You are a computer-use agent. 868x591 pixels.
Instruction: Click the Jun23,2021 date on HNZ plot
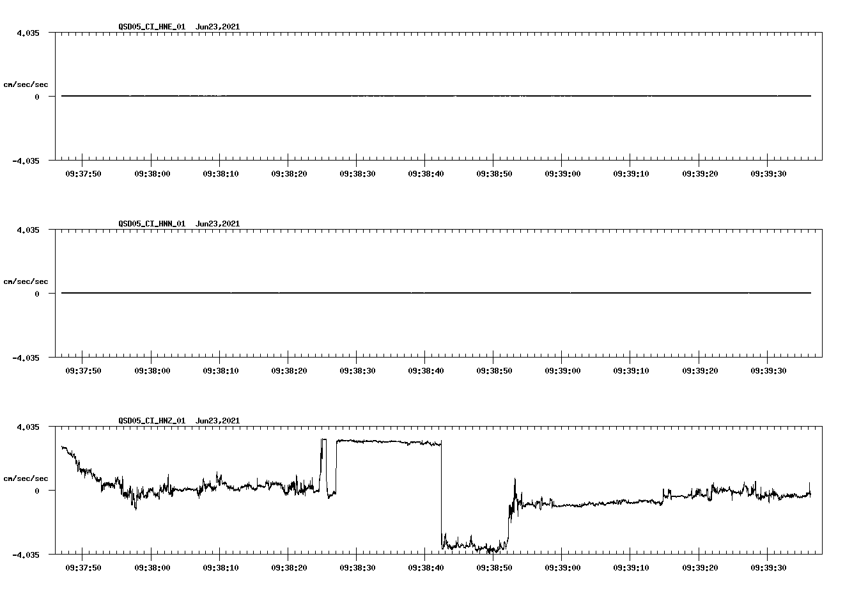pos(218,421)
